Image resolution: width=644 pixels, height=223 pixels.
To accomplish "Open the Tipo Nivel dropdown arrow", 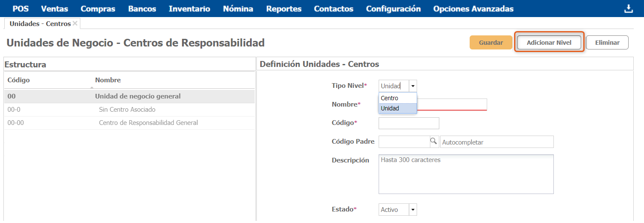I will point(413,86).
